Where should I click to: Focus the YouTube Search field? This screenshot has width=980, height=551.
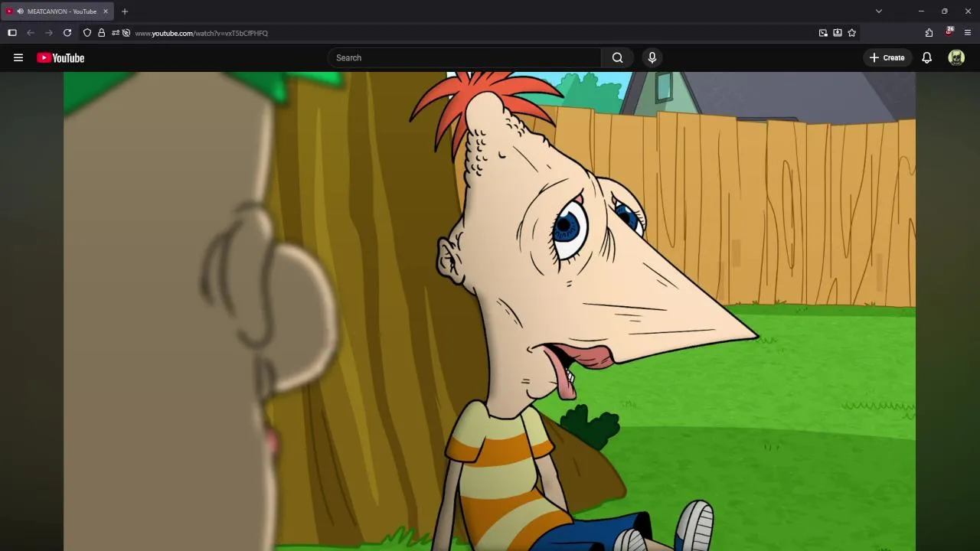point(465,57)
